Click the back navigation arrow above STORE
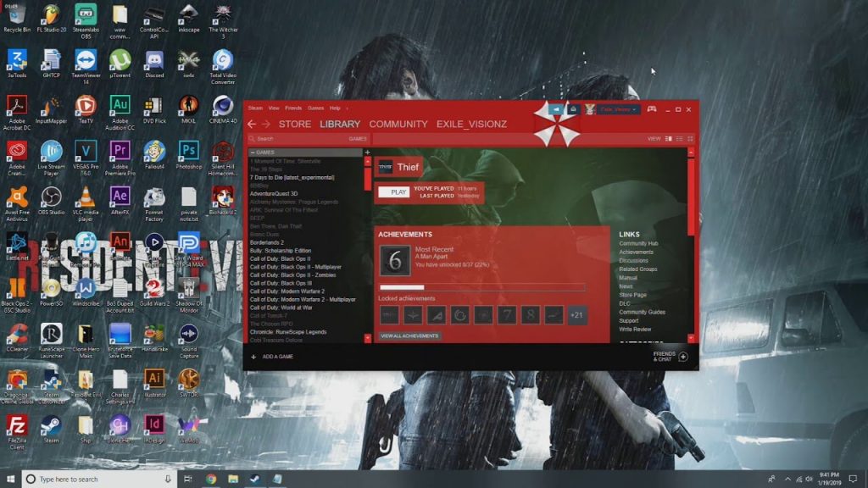This screenshot has width=868, height=488. click(252, 124)
